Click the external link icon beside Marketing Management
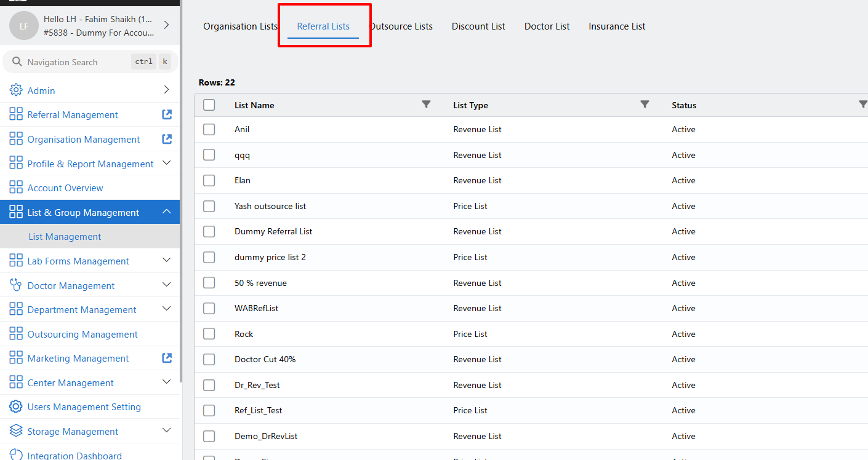The image size is (868, 460). click(167, 358)
